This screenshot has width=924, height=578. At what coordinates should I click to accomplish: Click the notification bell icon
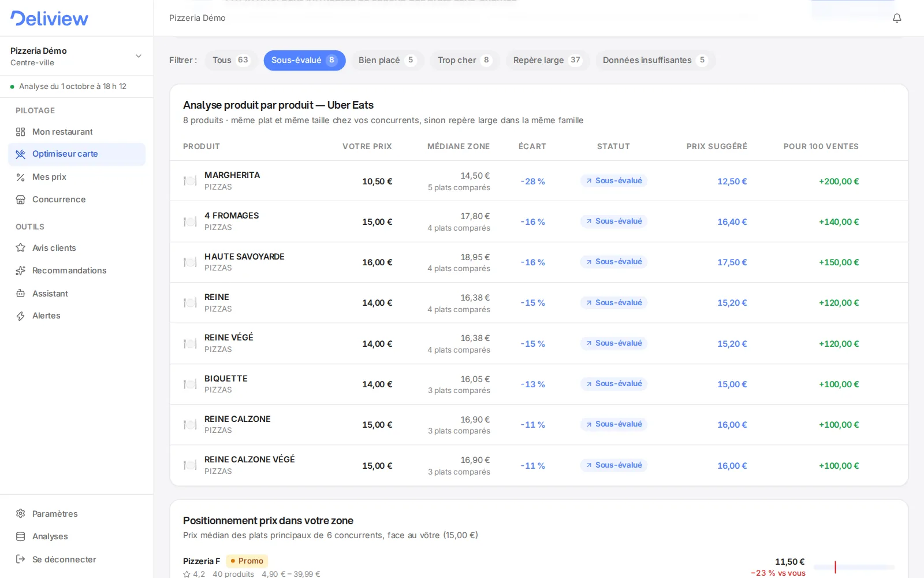[896, 18]
